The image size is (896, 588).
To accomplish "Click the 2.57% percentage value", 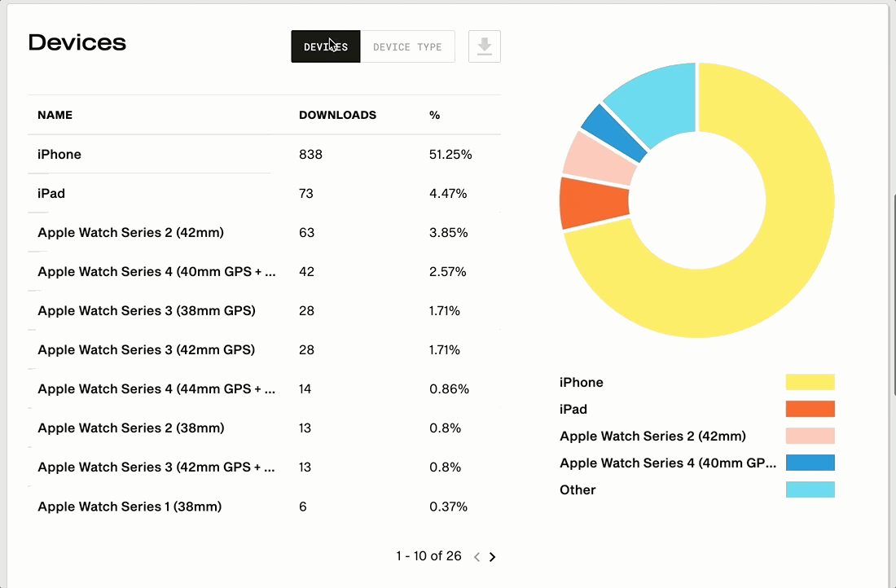I will [448, 271].
